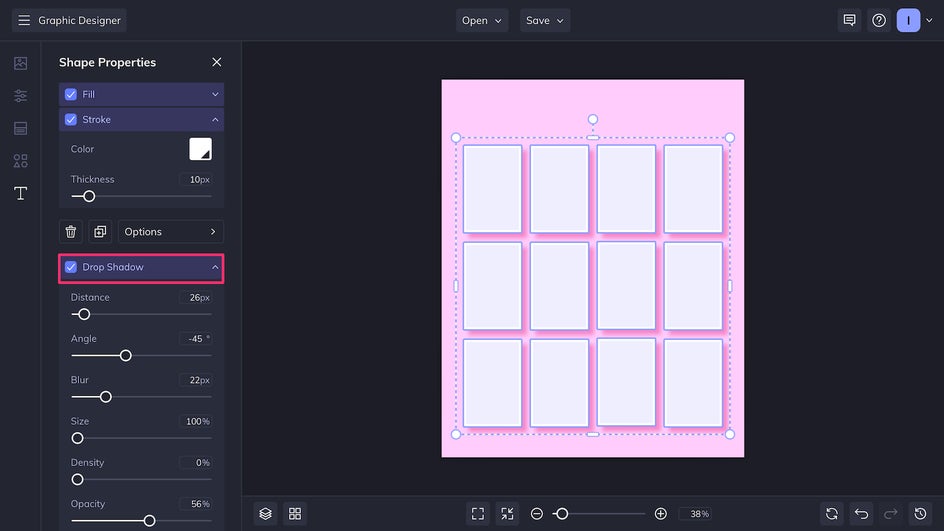This screenshot has width=944, height=531.
Task: Click the Angle -45 value field
Action: click(195, 339)
